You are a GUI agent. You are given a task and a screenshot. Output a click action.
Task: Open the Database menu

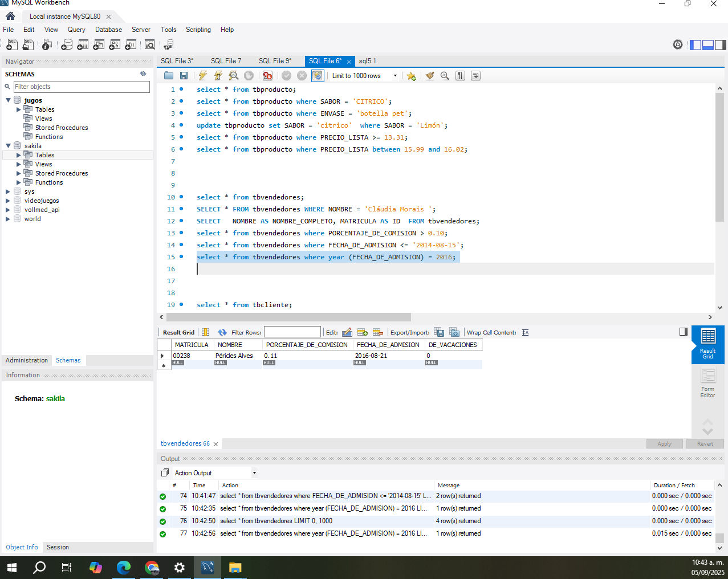point(108,30)
